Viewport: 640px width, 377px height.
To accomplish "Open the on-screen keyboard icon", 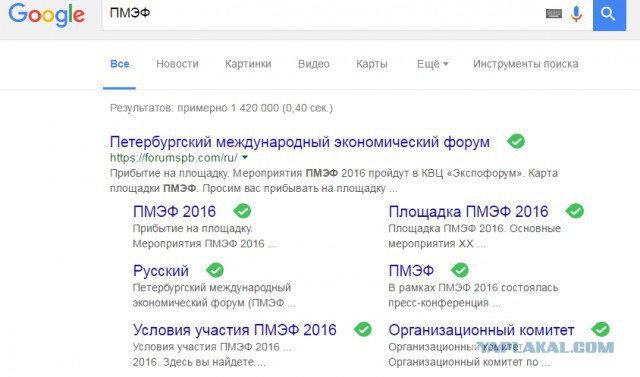I will (x=554, y=14).
